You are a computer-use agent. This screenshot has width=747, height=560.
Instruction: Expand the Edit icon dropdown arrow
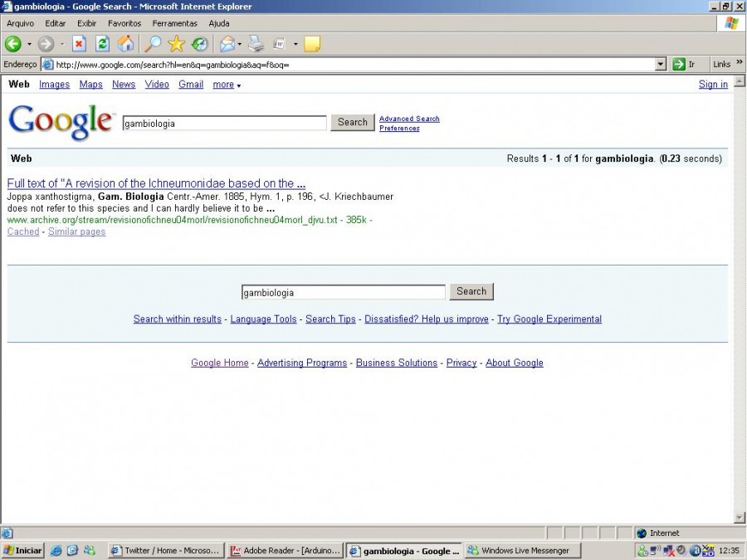click(295, 44)
